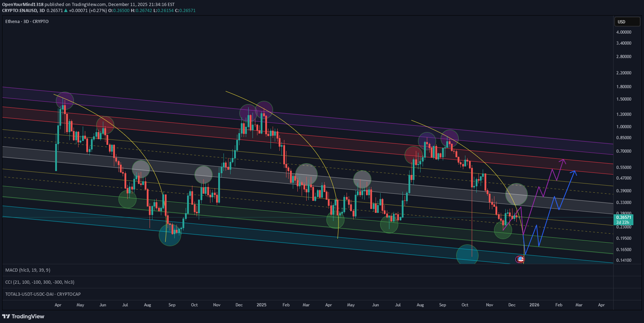Image resolution: width=644 pixels, height=323 pixels.
Task: Select the teal circle under the October 2025 wick
Action: (x=467, y=255)
